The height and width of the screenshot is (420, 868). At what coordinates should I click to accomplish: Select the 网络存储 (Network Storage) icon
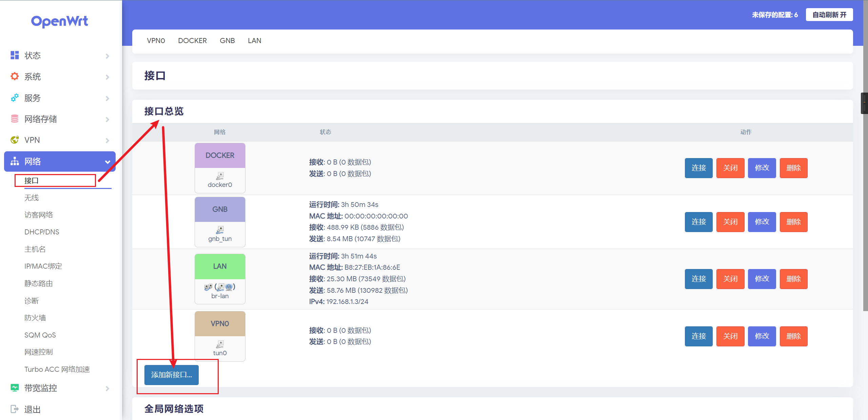[x=14, y=119]
